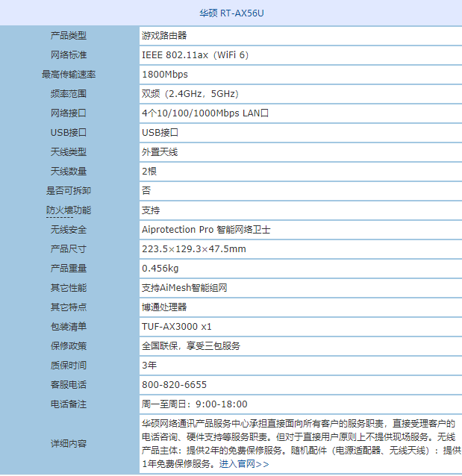Screen dimensions: 462x476
Task: Click the 华硕网络通讯产品服务中心 description paragraph
Action: pos(302,444)
